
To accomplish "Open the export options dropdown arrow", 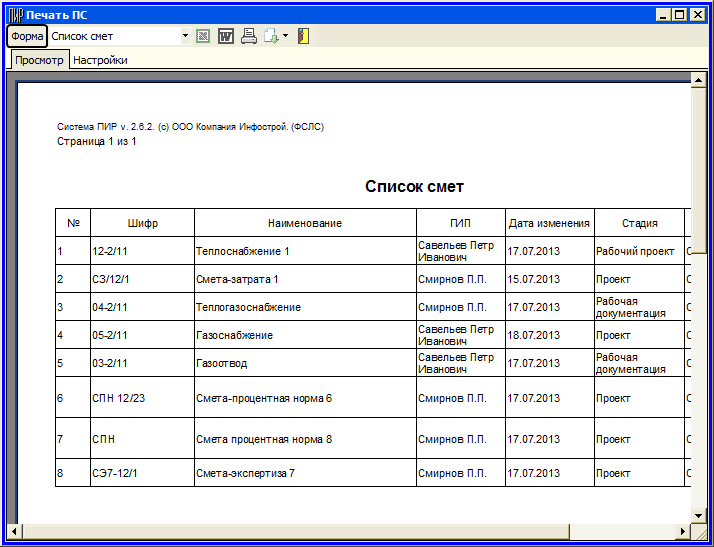I will pyautogui.click(x=285, y=37).
